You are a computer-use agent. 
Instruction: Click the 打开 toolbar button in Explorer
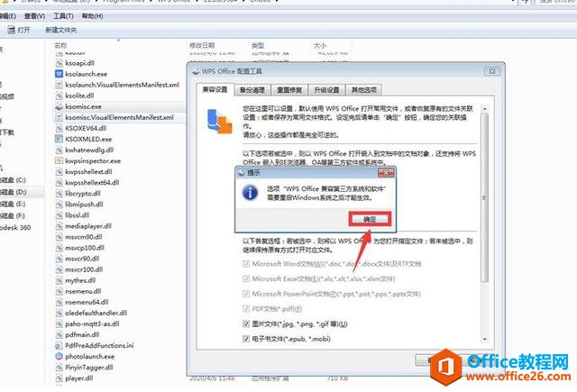(19, 30)
